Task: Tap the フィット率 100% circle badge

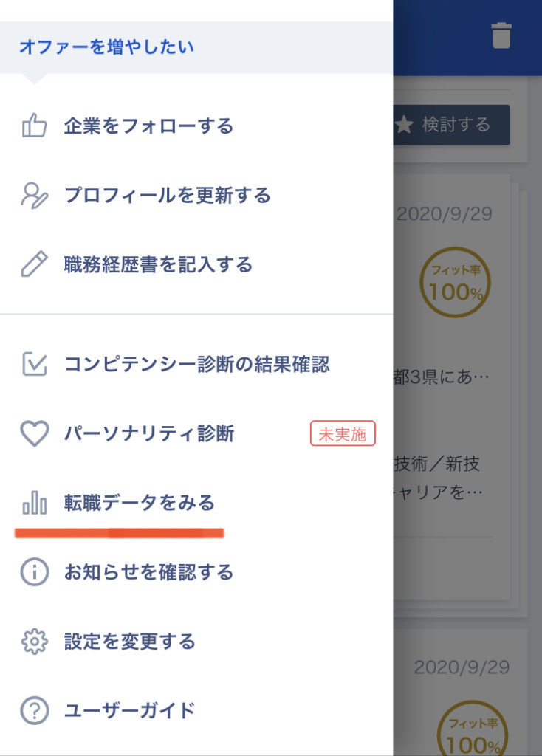Action: point(455,283)
